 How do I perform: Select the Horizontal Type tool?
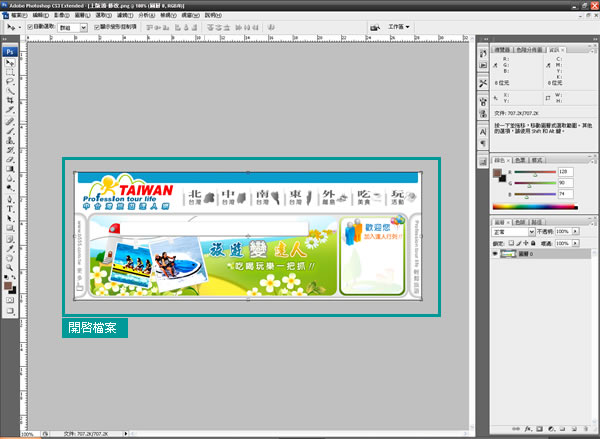(x=10, y=209)
